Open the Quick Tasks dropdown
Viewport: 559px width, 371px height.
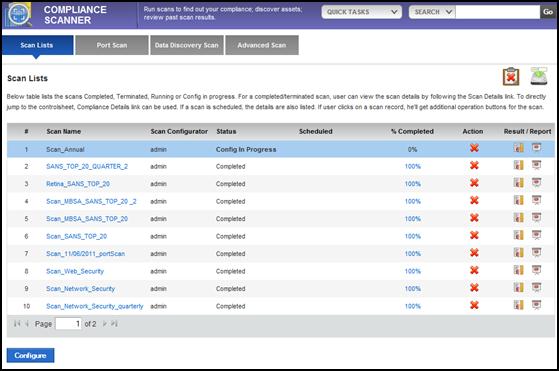(x=361, y=12)
